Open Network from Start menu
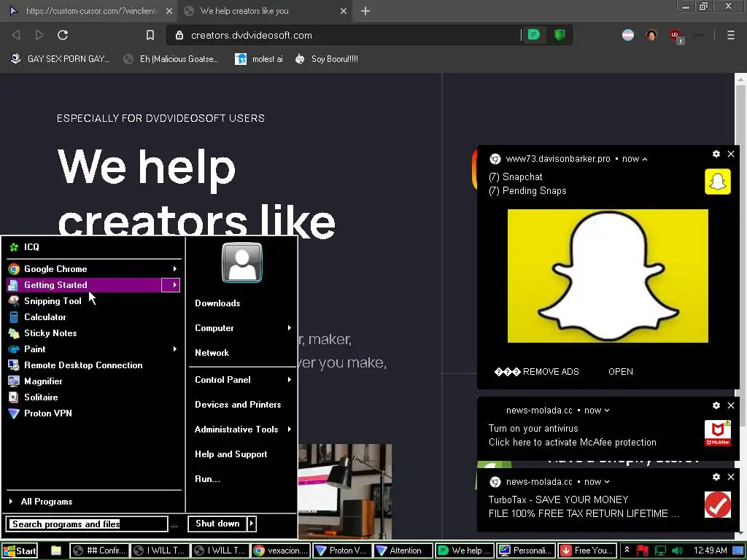The image size is (747, 560). pos(212,352)
